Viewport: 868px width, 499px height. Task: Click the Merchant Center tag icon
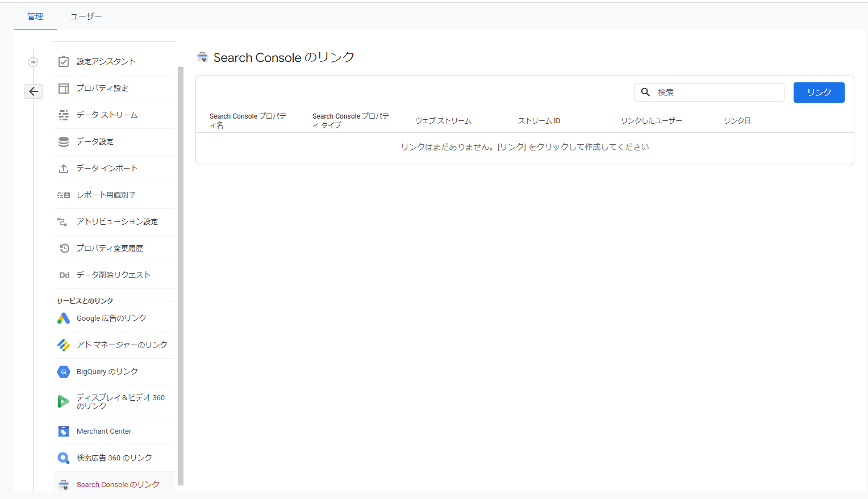tap(64, 431)
